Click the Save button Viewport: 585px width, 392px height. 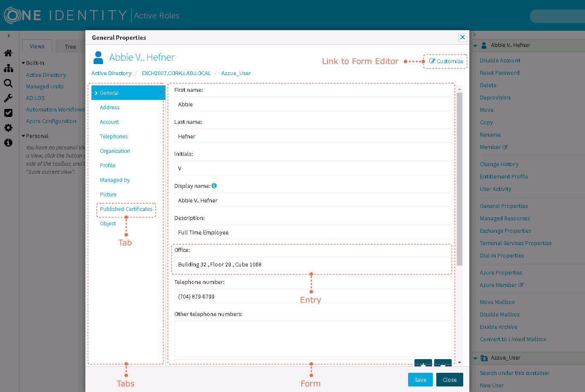[420, 380]
